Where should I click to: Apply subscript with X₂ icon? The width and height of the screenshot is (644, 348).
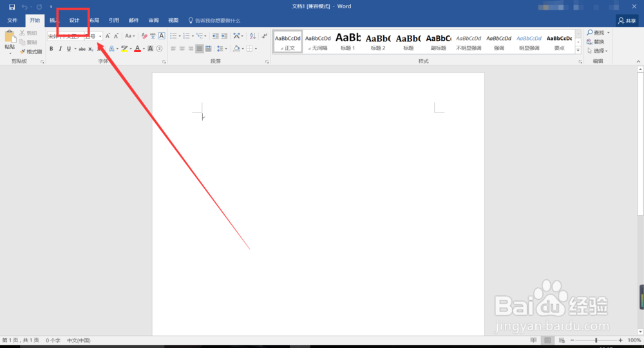point(91,49)
